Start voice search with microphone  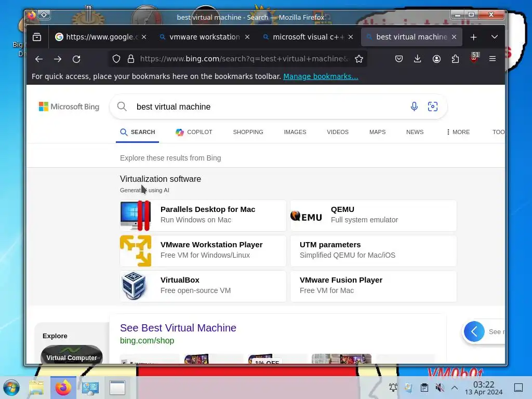414,107
